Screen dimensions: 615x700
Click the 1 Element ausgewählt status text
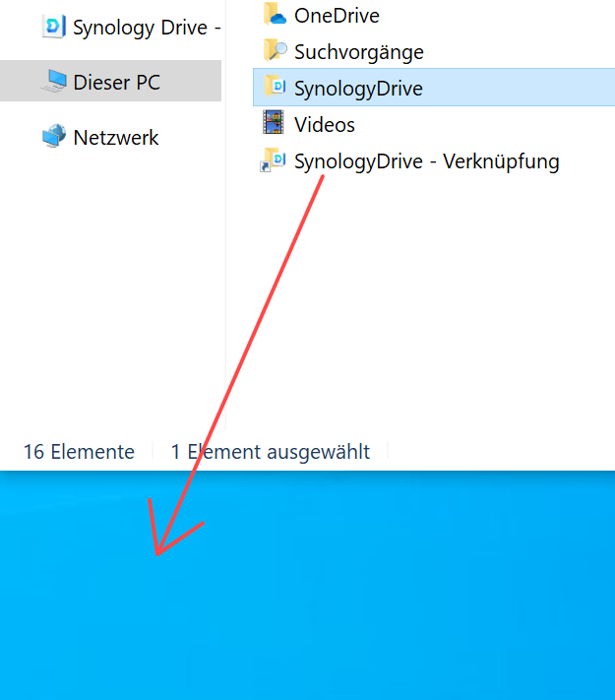point(271,451)
